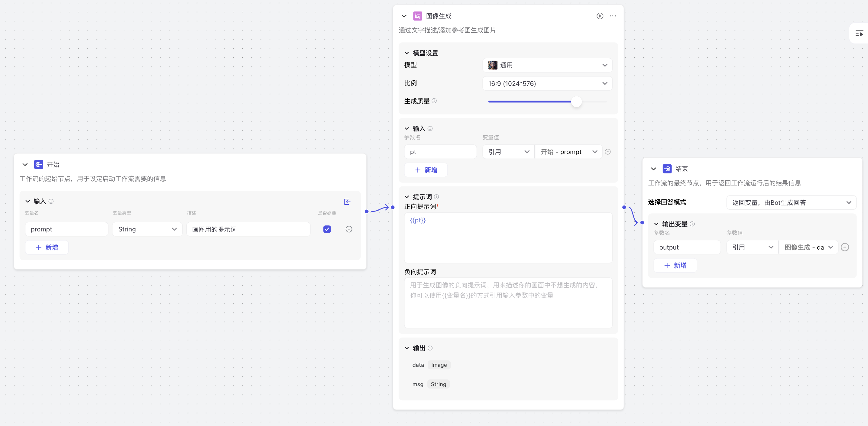
Task: Collapse the 结束 node
Action: coord(653,169)
